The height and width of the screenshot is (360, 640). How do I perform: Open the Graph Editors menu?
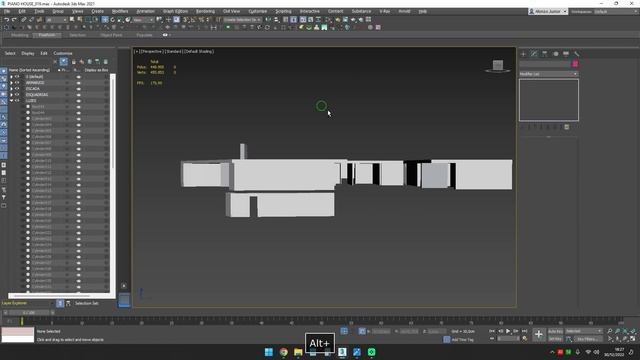point(176,11)
